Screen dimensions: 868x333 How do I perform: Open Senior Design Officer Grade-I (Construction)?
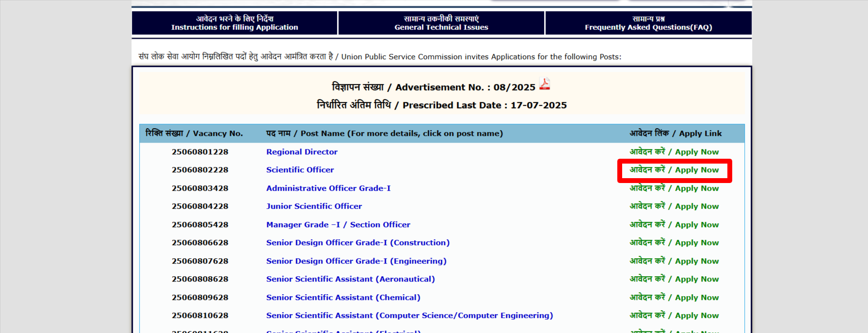click(x=357, y=243)
